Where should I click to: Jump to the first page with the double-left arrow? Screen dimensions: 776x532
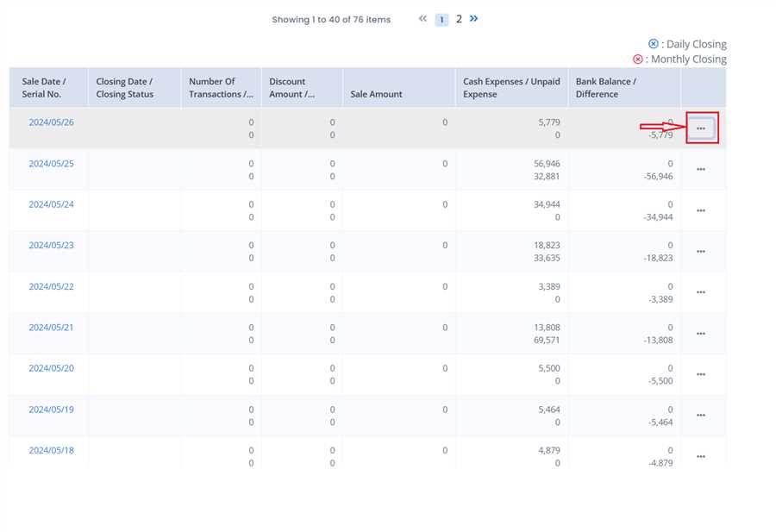click(x=422, y=18)
